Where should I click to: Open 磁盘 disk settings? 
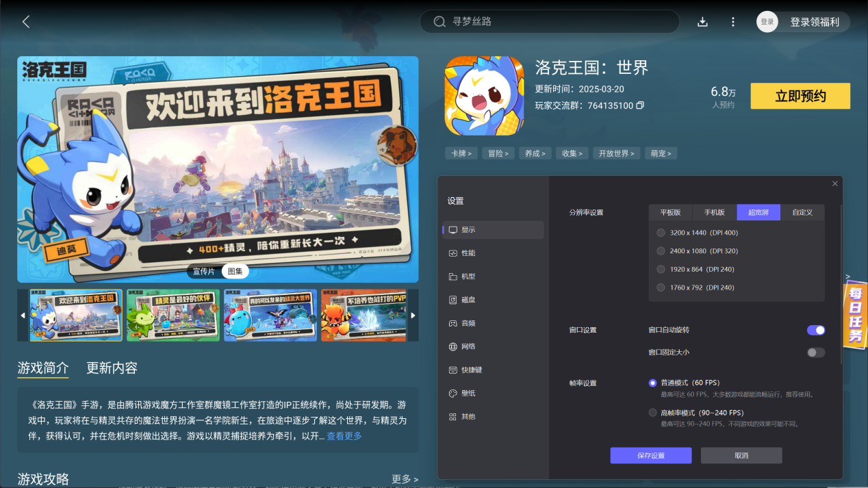click(x=468, y=300)
